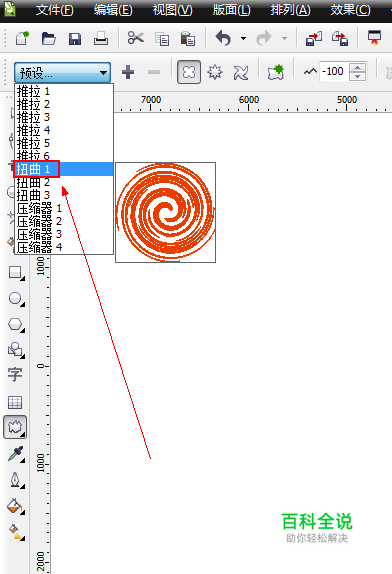Screen dimensions: 392x574
Task: Enable Twister distortion mode
Action: coord(241,72)
